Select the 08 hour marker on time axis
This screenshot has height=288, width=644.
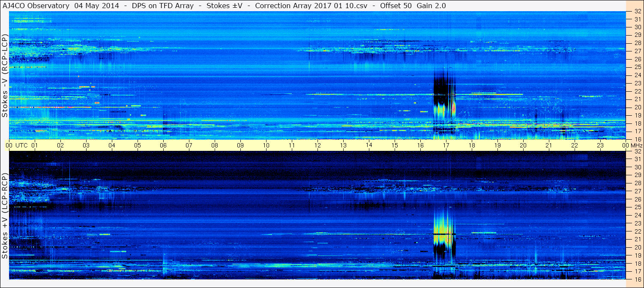pyautogui.click(x=215, y=145)
